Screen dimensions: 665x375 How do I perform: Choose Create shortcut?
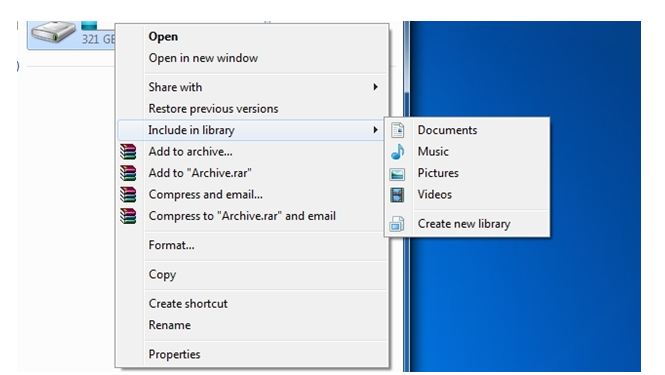188,304
